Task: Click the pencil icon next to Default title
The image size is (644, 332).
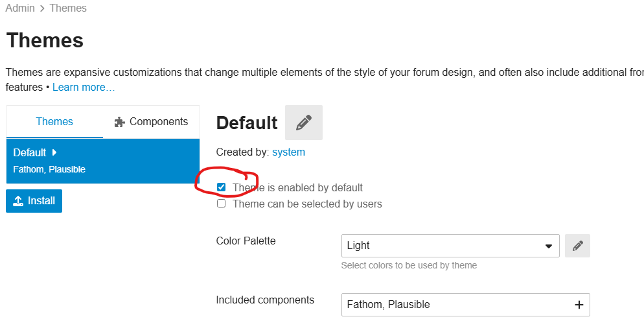Action: pos(303,123)
